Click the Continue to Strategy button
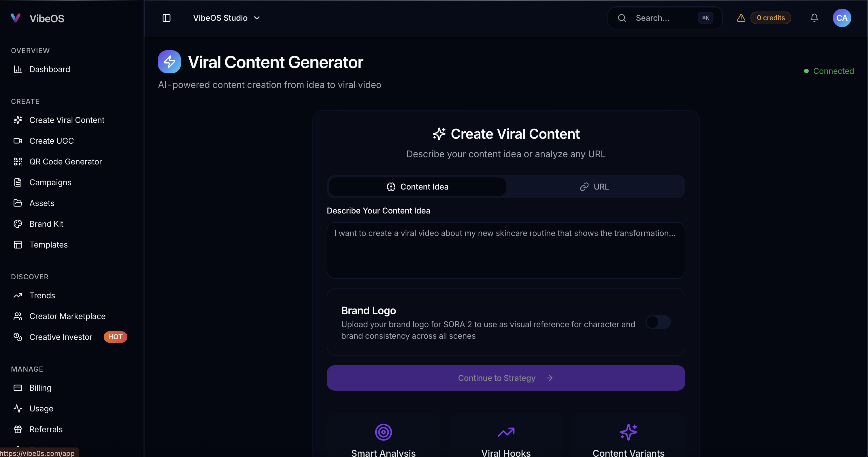The height and width of the screenshot is (457, 868). (x=505, y=378)
